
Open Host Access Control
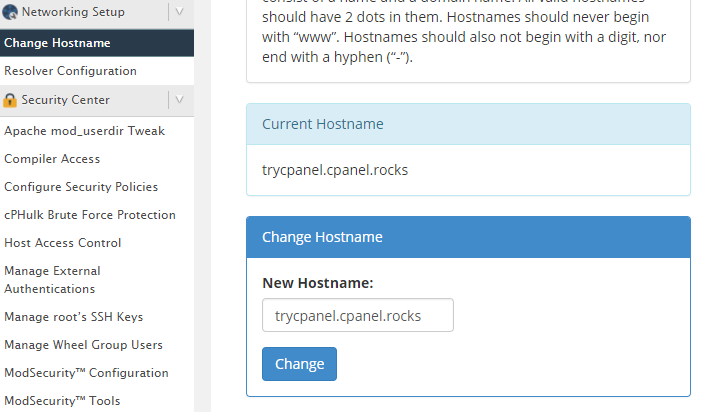[62, 243]
